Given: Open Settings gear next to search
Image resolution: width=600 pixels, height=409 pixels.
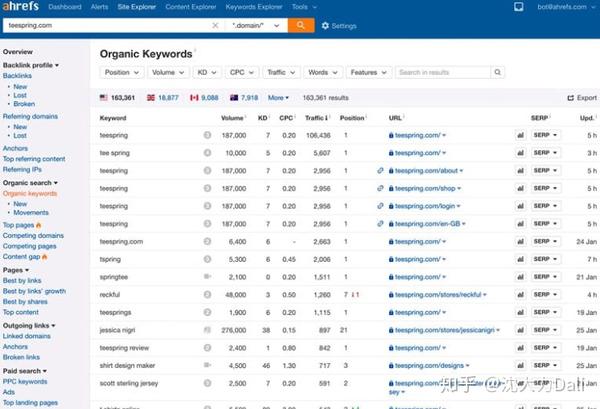Looking at the screenshot, I should (x=339, y=26).
